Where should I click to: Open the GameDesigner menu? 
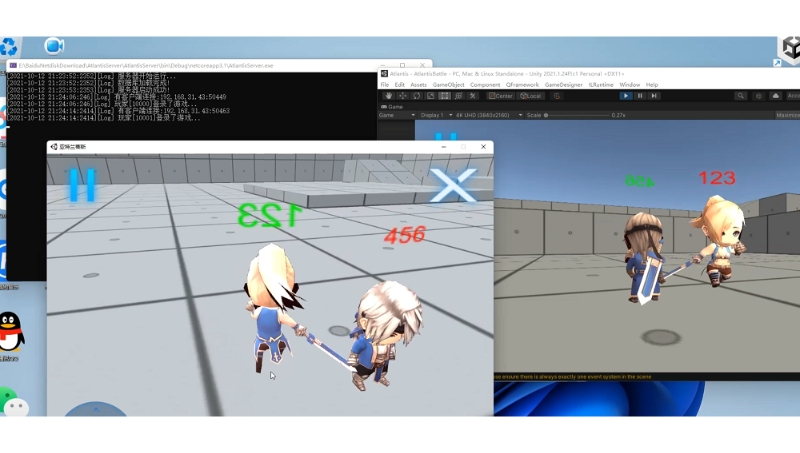[x=563, y=85]
